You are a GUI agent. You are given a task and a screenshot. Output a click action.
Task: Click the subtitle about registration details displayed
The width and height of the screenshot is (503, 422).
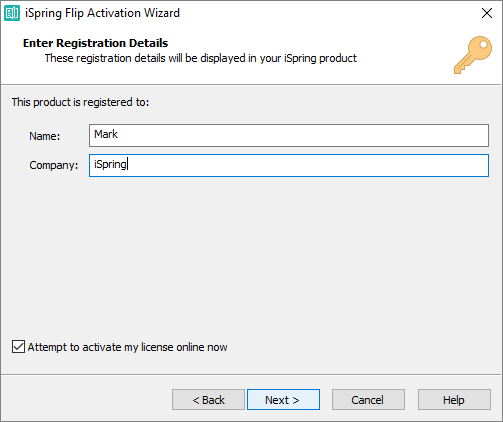point(201,58)
